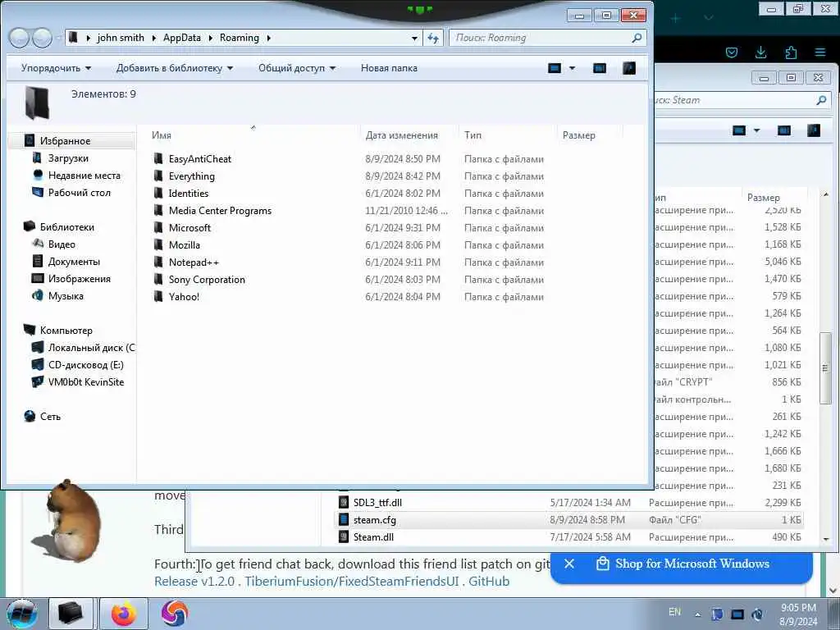Expand the address bar history dropdown
This screenshot has height=630, width=840.
point(414,38)
